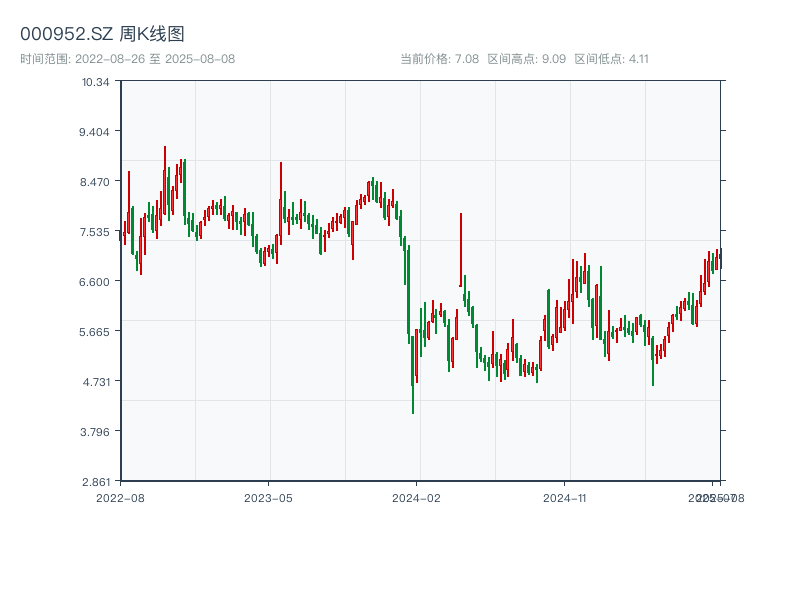800x600 pixels.
Task: Click the tall red spike candle after 2024-02
Action: [x=461, y=250]
